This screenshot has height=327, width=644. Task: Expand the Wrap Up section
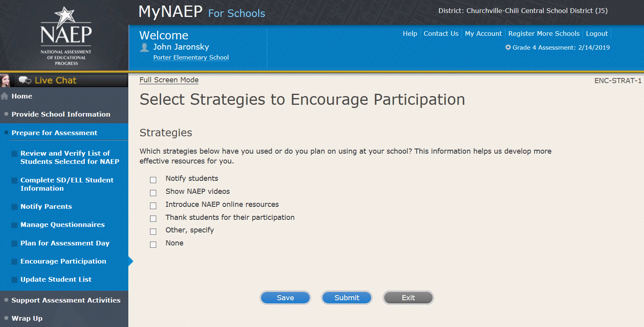point(27,318)
